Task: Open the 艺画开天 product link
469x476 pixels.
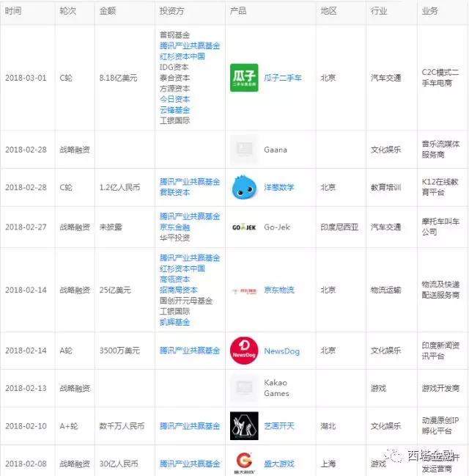Action: tap(279, 426)
